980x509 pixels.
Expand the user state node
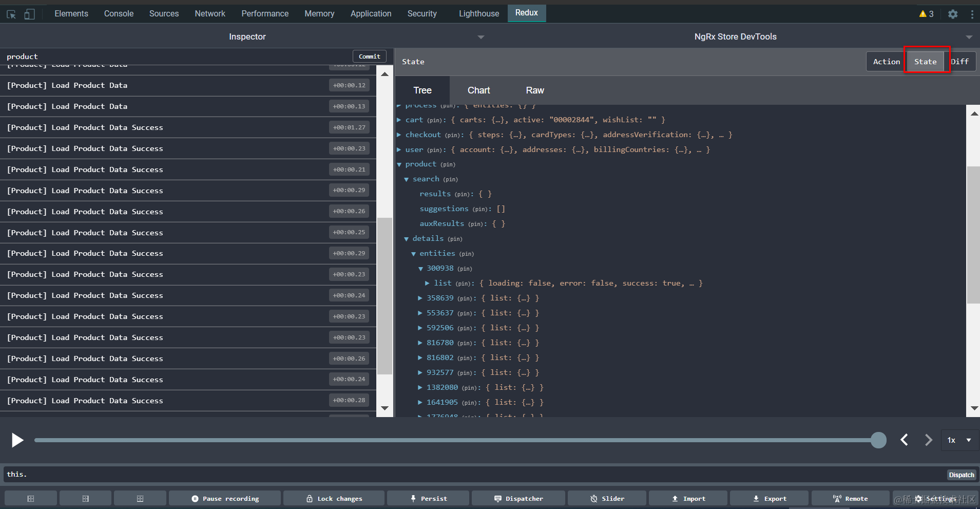pos(399,149)
